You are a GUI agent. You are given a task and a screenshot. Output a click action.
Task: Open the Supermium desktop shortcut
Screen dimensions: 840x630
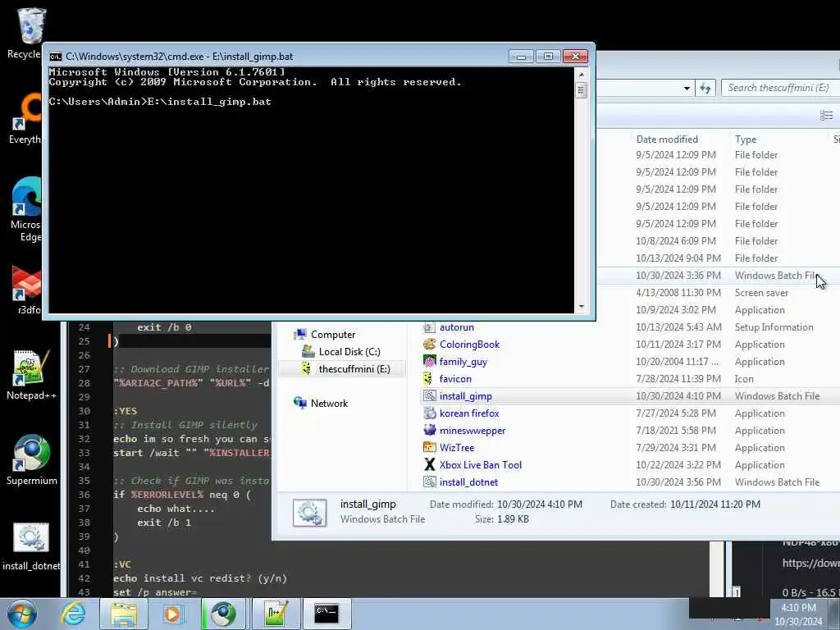[x=31, y=459]
